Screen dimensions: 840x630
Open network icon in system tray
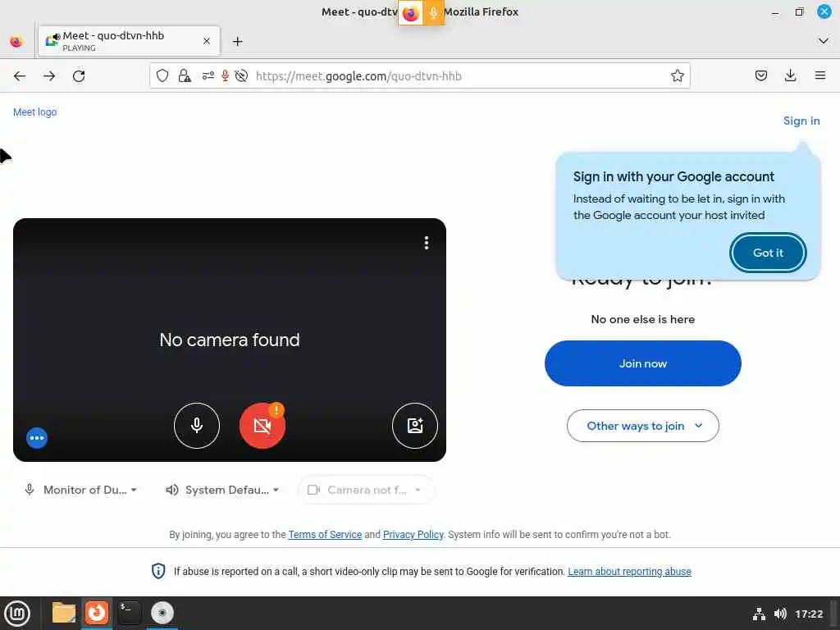click(759, 614)
